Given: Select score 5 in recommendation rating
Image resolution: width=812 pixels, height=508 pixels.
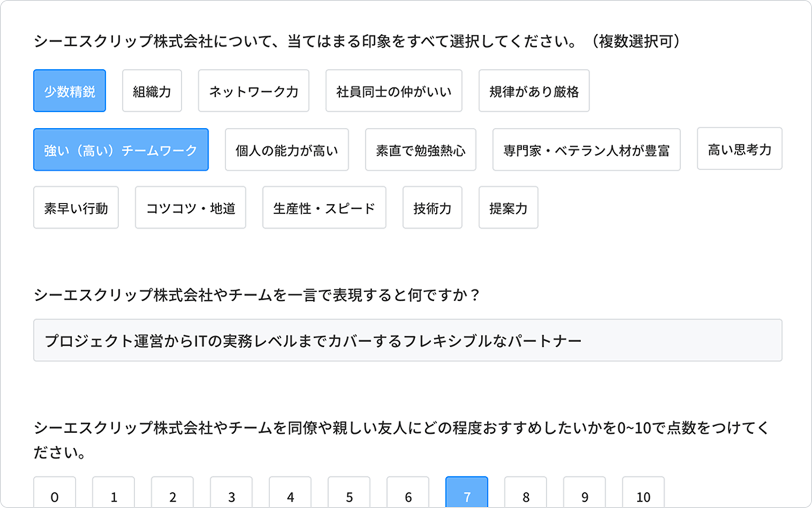Looking at the screenshot, I should (x=349, y=492).
